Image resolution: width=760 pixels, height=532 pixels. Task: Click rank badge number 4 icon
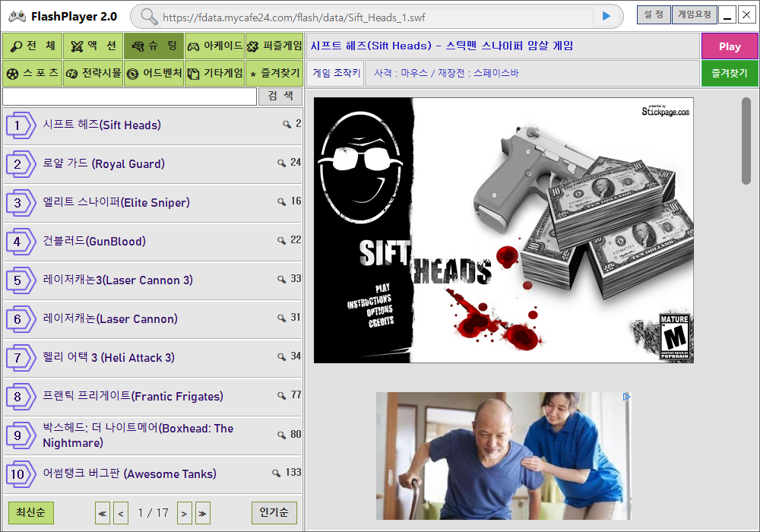point(21,242)
